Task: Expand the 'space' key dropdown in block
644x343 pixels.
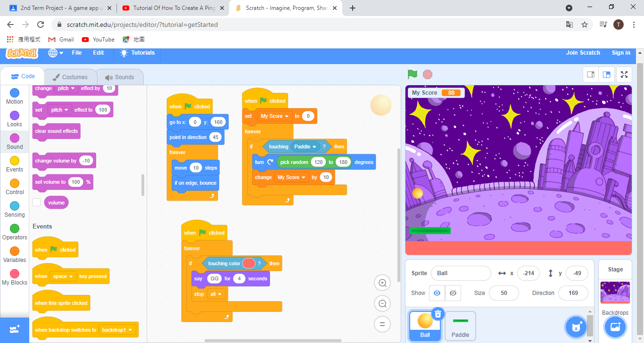Action: tap(63, 277)
